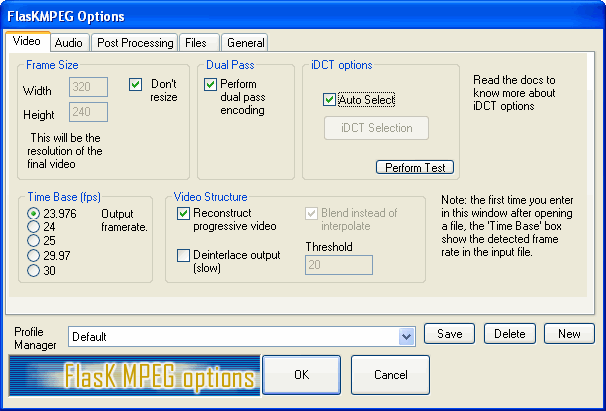Pick the 29.97 fps option

35,256
